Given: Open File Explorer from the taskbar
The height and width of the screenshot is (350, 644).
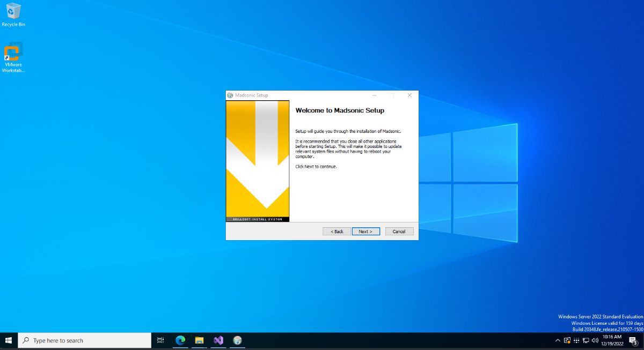Looking at the screenshot, I should tap(199, 340).
